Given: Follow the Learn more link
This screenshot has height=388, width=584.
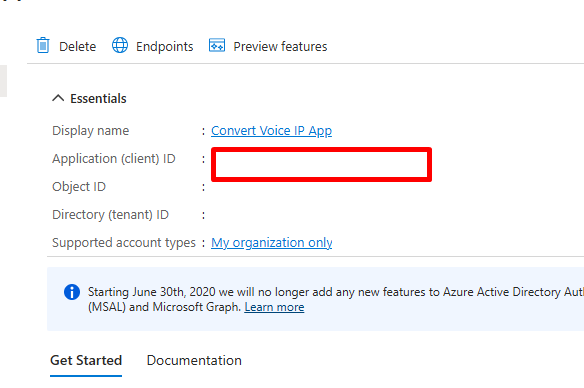Looking at the screenshot, I should coord(274,307).
